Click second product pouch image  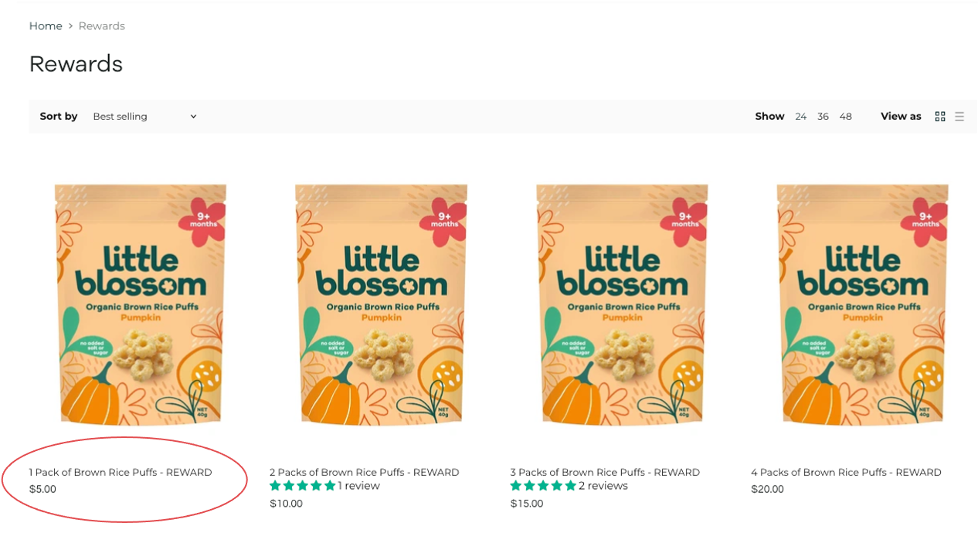pos(381,304)
